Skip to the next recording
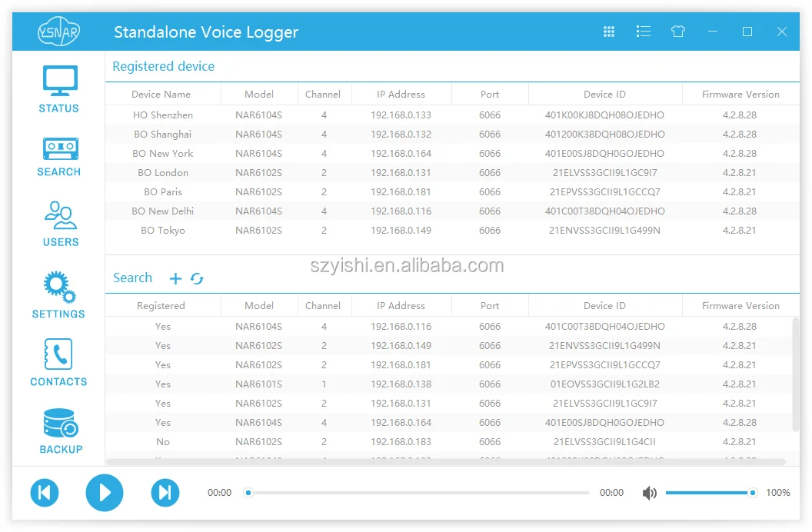Viewport: 812px width, 532px height. coord(165,493)
